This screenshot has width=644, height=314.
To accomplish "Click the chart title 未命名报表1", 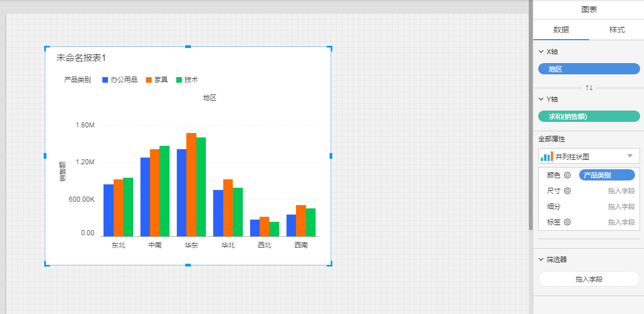I will pyautogui.click(x=81, y=58).
